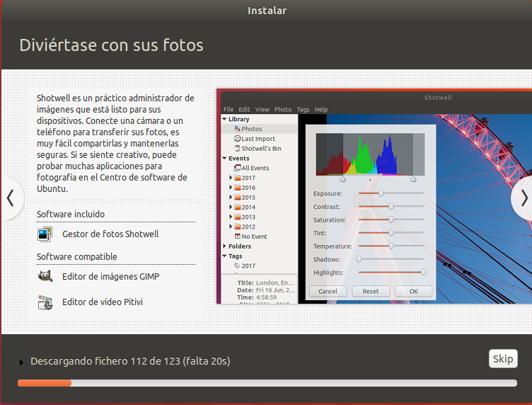Click the 2017 tag icon under Tags
Screen dimensions: 532x405
(237, 266)
